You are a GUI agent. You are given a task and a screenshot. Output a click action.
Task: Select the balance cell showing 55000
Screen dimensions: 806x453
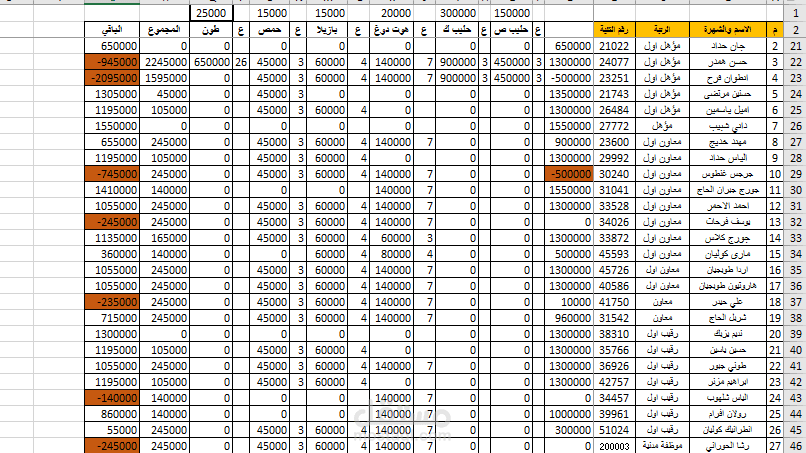[112, 430]
